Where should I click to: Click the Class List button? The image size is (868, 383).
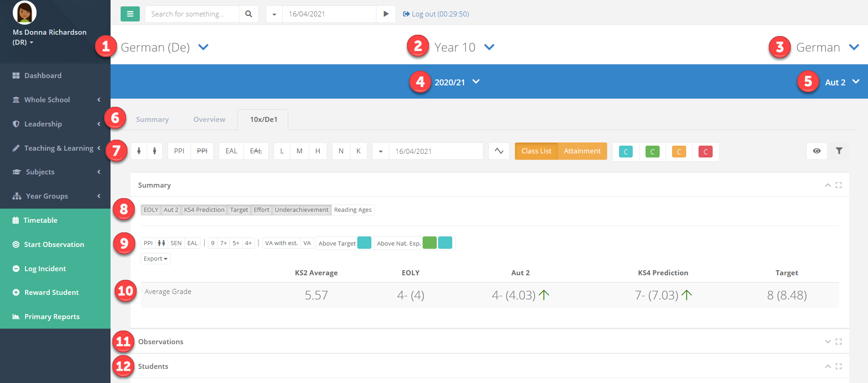coord(536,151)
